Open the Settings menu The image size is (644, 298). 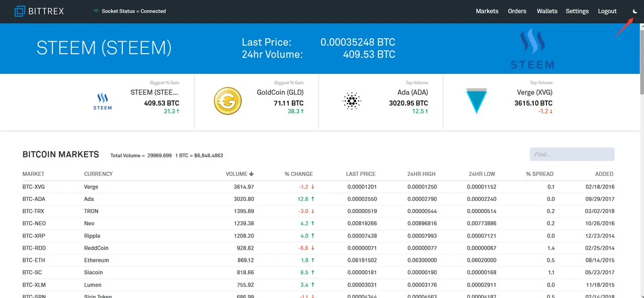click(x=577, y=11)
